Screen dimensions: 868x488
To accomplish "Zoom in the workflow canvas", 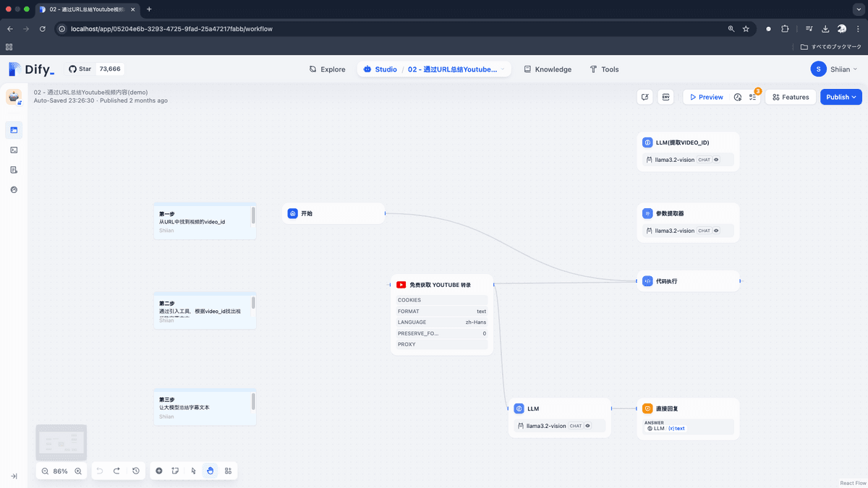I will tap(78, 471).
